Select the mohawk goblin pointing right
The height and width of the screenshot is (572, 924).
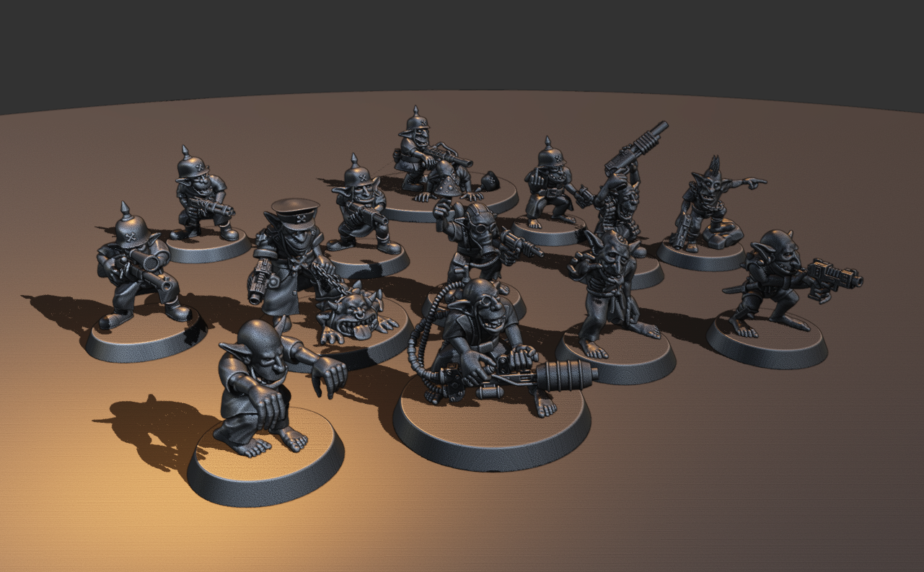coord(707,202)
